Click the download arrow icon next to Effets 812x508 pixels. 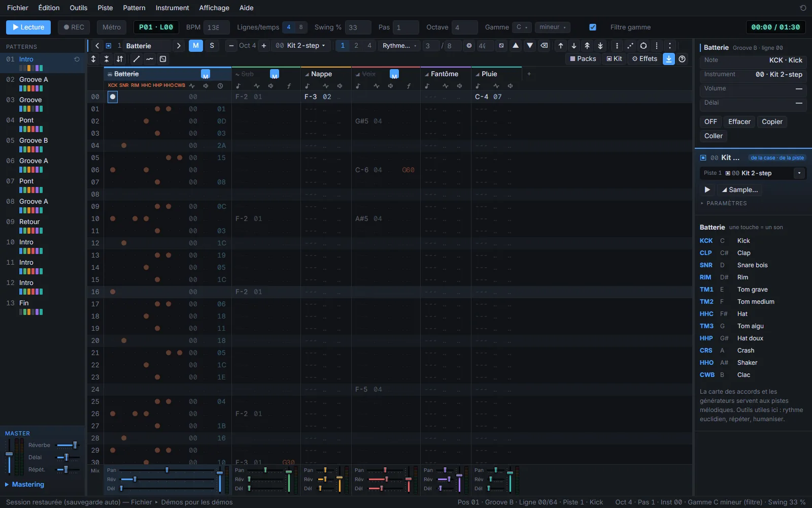pos(669,59)
